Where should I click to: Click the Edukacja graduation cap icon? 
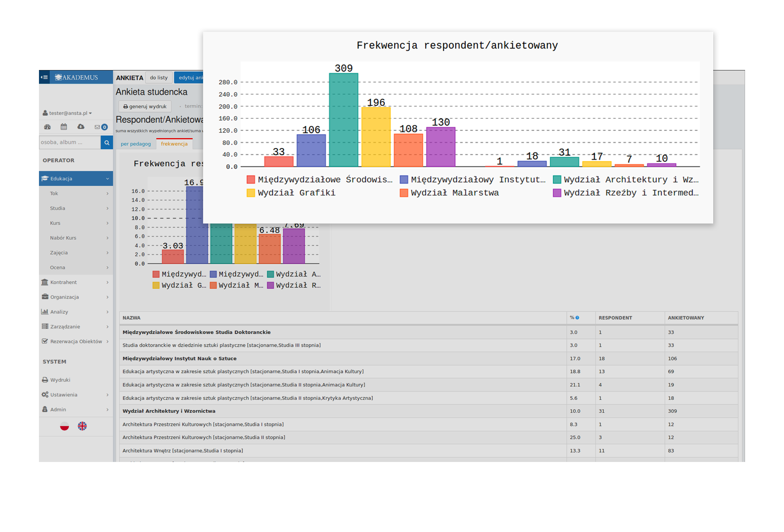click(45, 179)
